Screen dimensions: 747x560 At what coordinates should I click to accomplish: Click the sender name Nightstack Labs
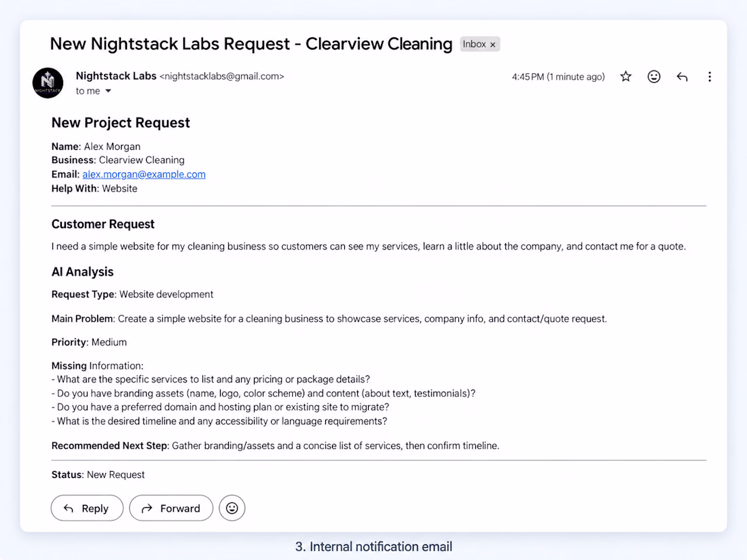115,76
